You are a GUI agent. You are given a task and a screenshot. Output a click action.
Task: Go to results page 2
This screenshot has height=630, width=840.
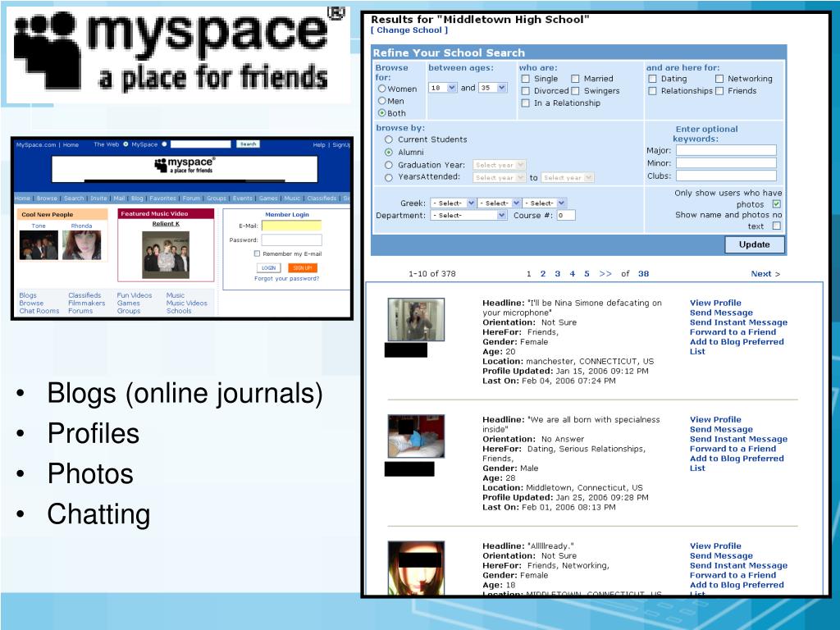[x=543, y=274]
